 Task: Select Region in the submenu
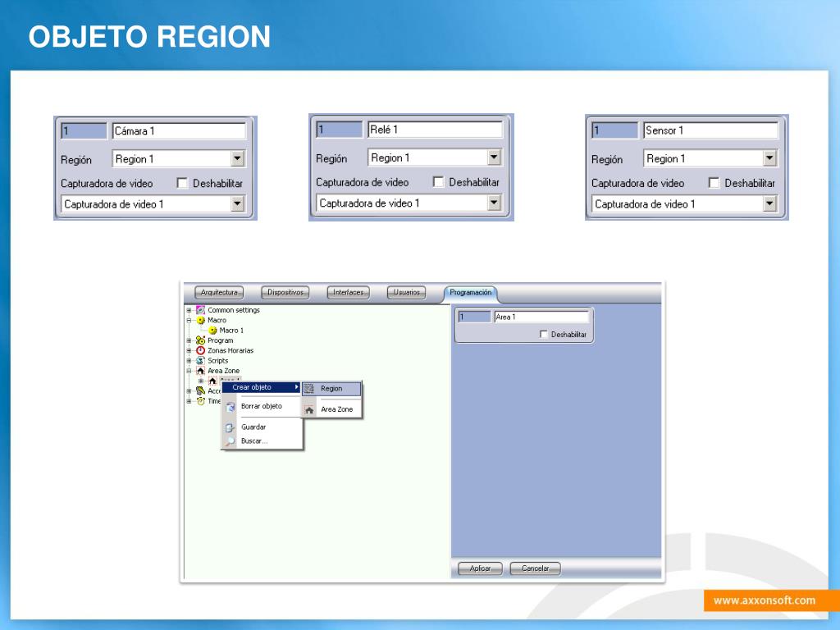(331, 389)
